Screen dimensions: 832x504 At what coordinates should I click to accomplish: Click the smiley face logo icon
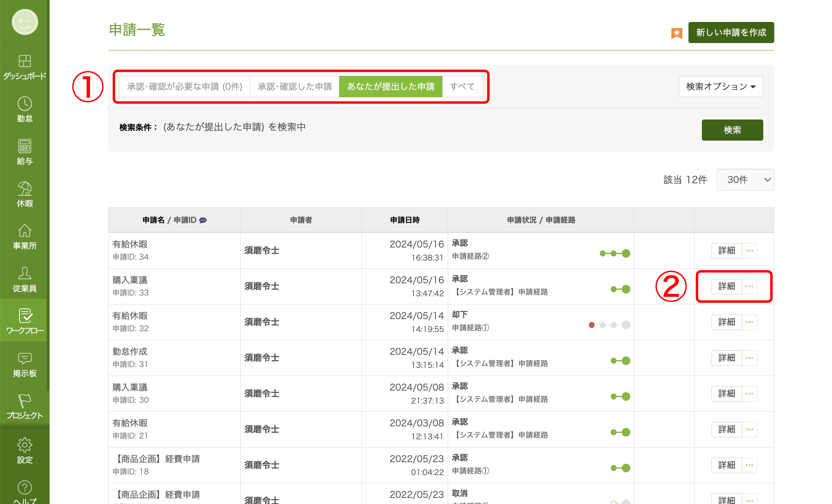click(x=25, y=22)
